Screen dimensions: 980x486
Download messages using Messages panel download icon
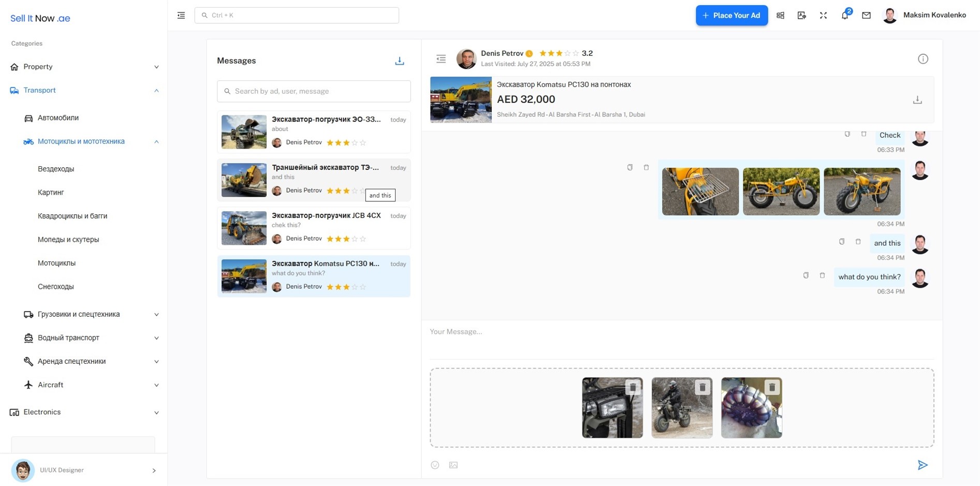point(399,61)
